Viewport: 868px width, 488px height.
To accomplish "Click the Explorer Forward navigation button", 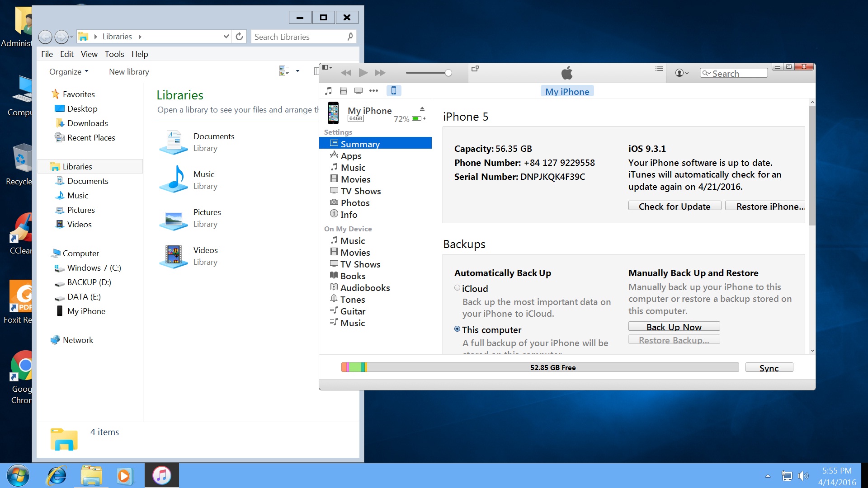I will [61, 37].
